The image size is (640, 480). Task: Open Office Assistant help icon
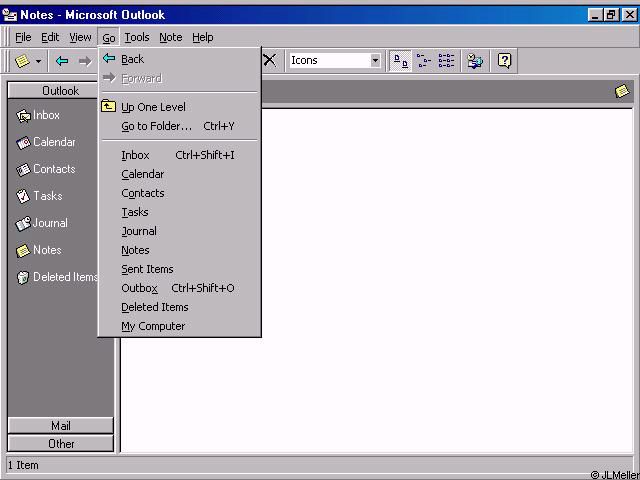(x=504, y=61)
